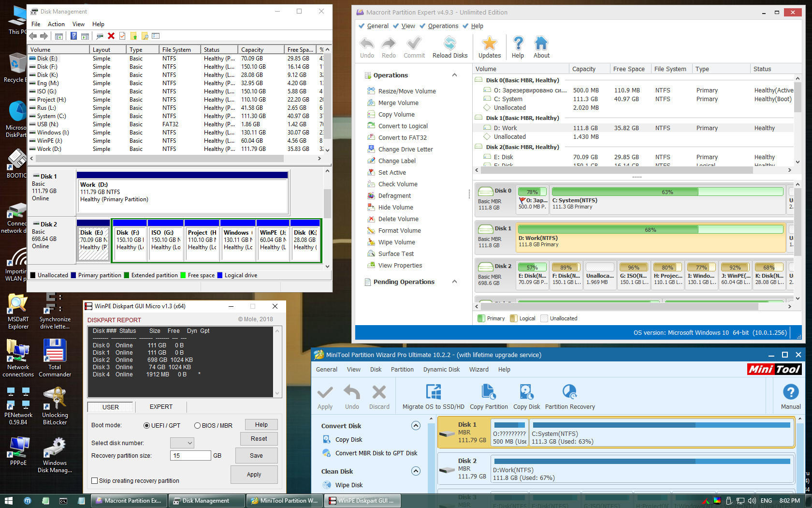
Task: Open the MiniTool Manual help icon
Action: [791, 392]
